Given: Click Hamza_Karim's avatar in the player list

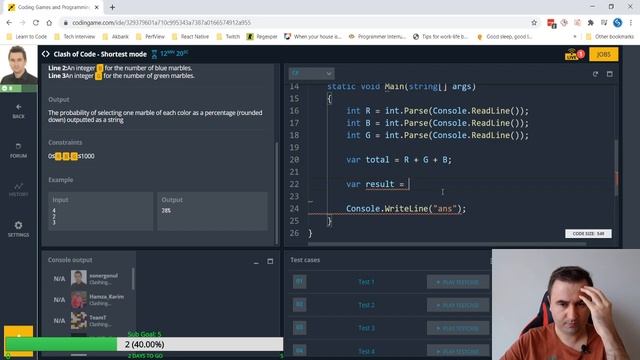Looking at the screenshot, I should click(78, 300).
